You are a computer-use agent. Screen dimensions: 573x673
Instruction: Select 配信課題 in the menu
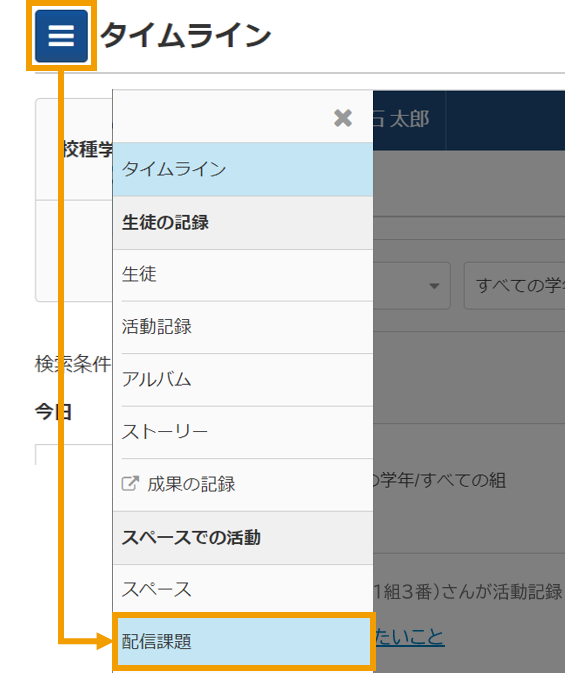243,642
